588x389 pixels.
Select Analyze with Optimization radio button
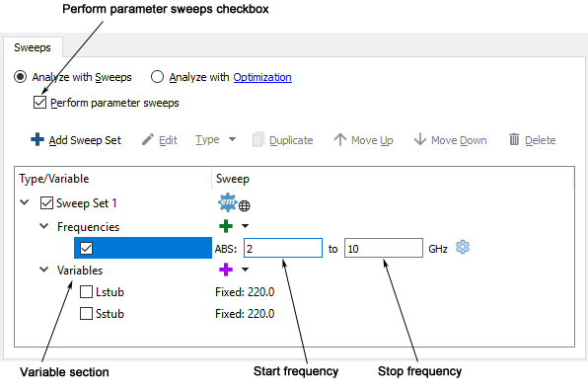click(x=157, y=77)
